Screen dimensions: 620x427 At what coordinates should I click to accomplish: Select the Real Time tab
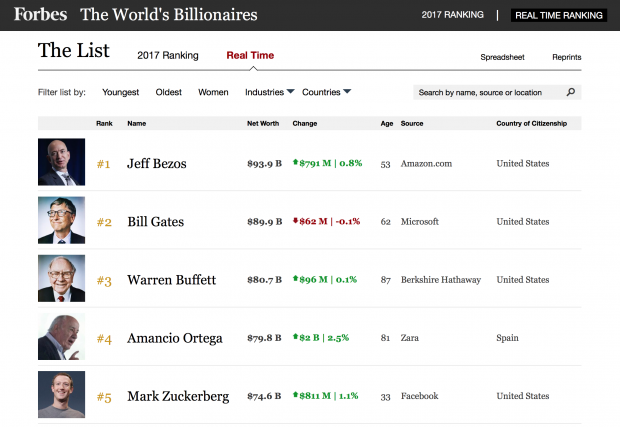pos(250,55)
